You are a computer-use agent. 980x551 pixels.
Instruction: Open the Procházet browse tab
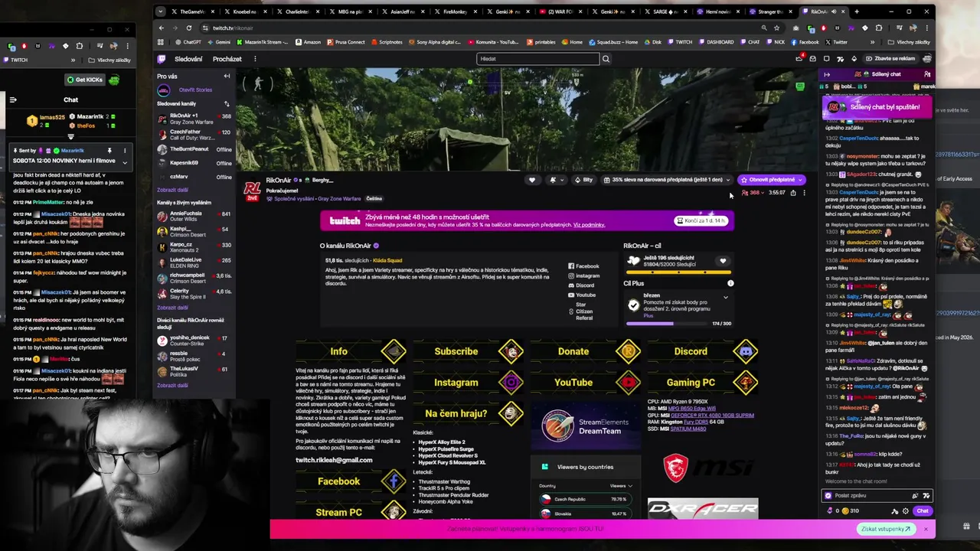(x=227, y=59)
